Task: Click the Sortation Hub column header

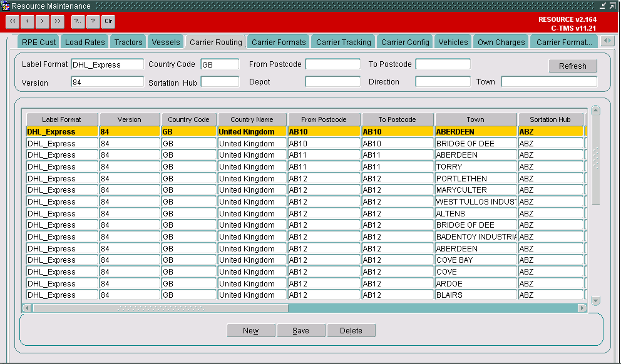Action: pos(550,119)
